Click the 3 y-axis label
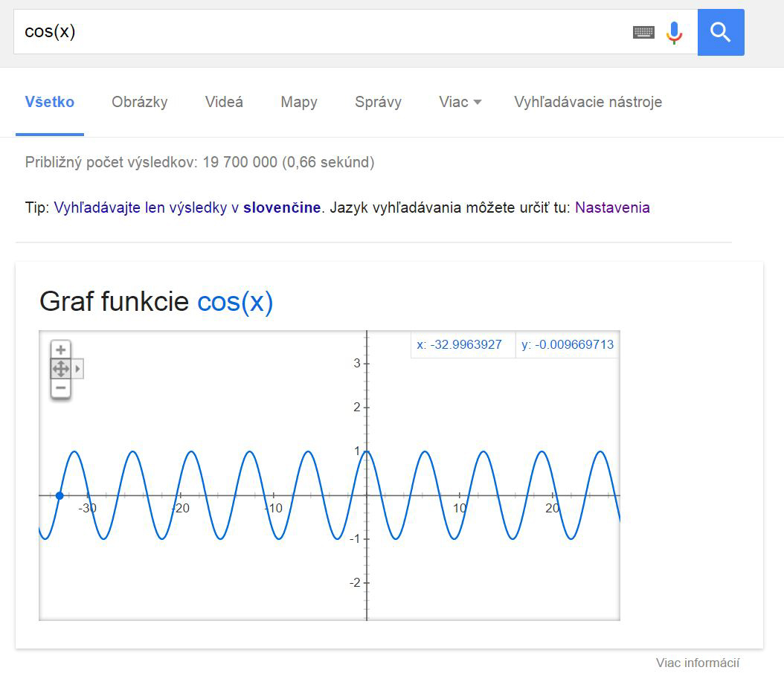 tap(357, 363)
